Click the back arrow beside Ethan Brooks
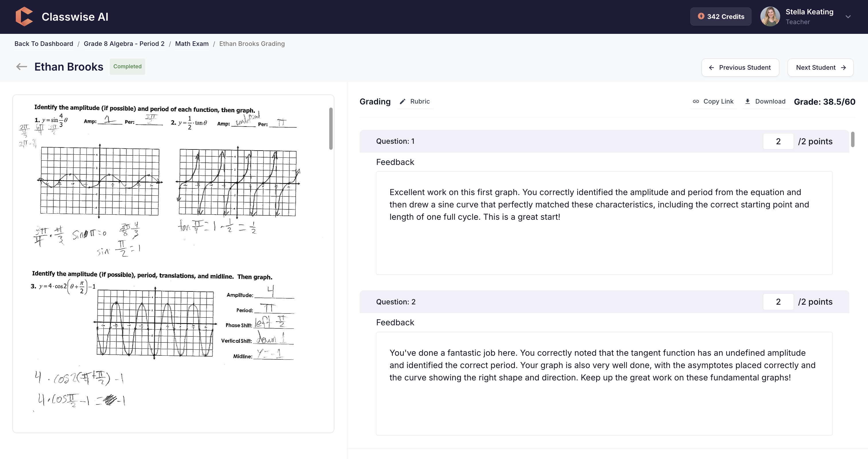 [22, 67]
